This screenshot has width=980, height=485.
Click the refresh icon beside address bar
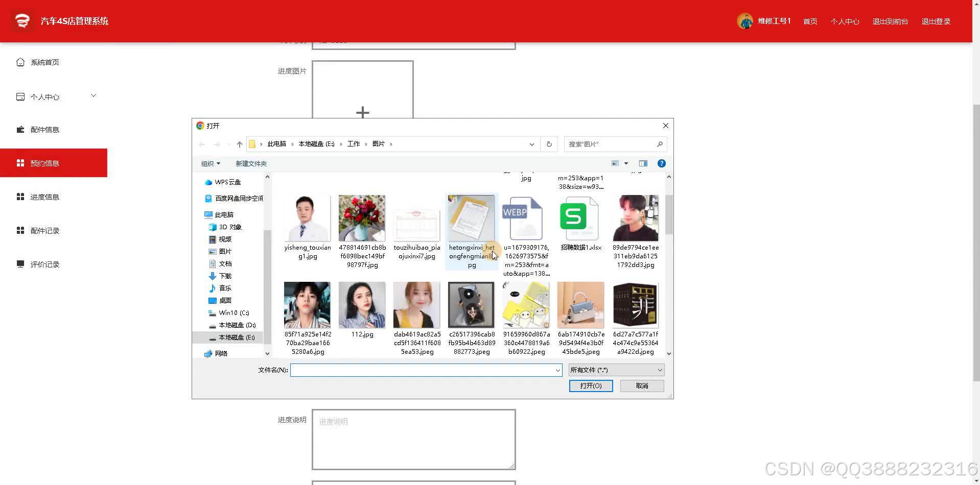[548, 144]
